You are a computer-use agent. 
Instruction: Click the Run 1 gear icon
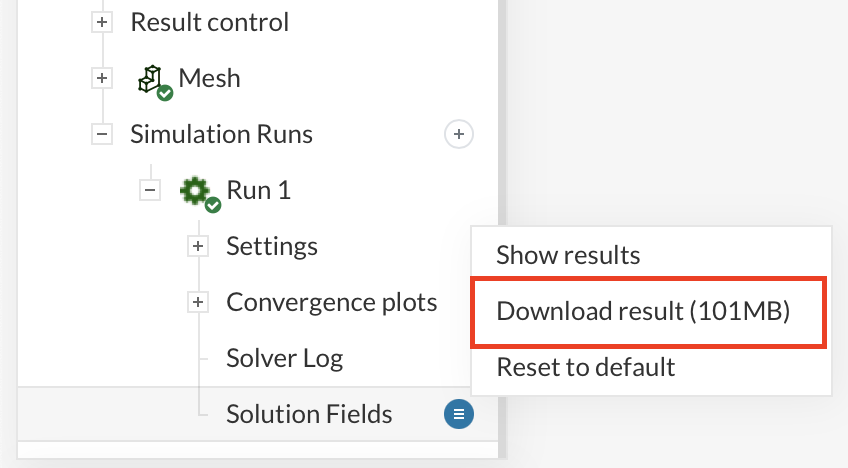pos(195,190)
